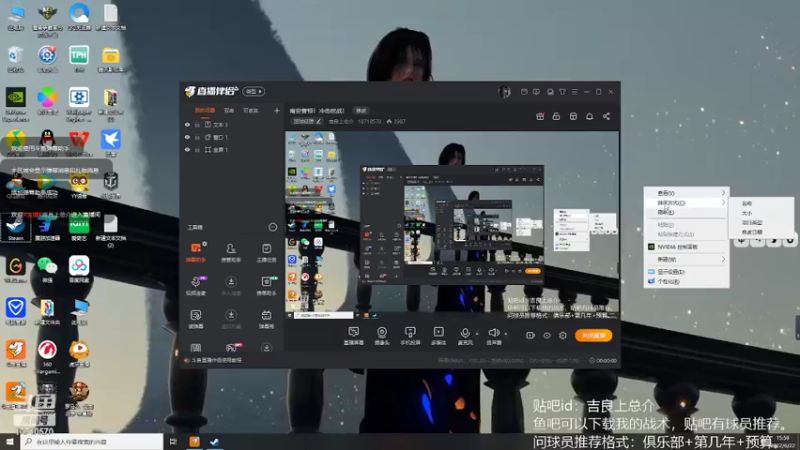This screenshot has width=800, height=450.
Task: Open the notification bell icon
Action: point(589,116)
